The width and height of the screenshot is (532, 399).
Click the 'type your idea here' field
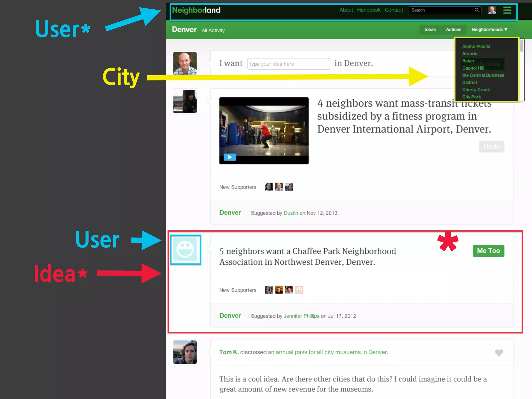289,64
